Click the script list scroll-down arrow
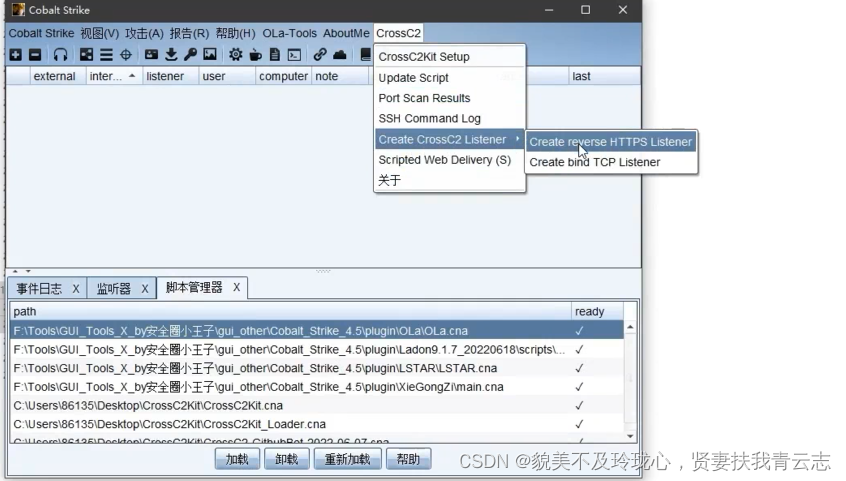This screenshot has width=846, height=481. tap(630, 436)
